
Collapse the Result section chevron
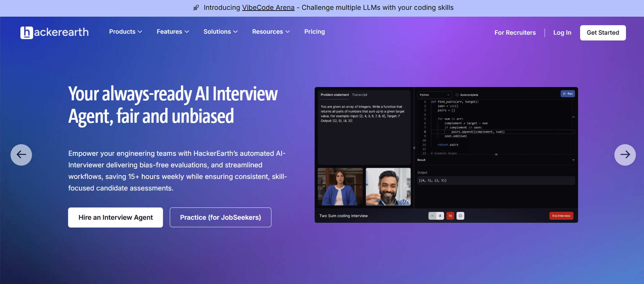click(573, 160)
